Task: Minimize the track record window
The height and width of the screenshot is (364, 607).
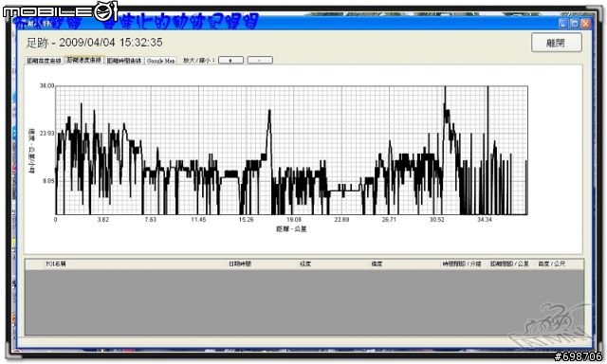Action: click(563, 23)
